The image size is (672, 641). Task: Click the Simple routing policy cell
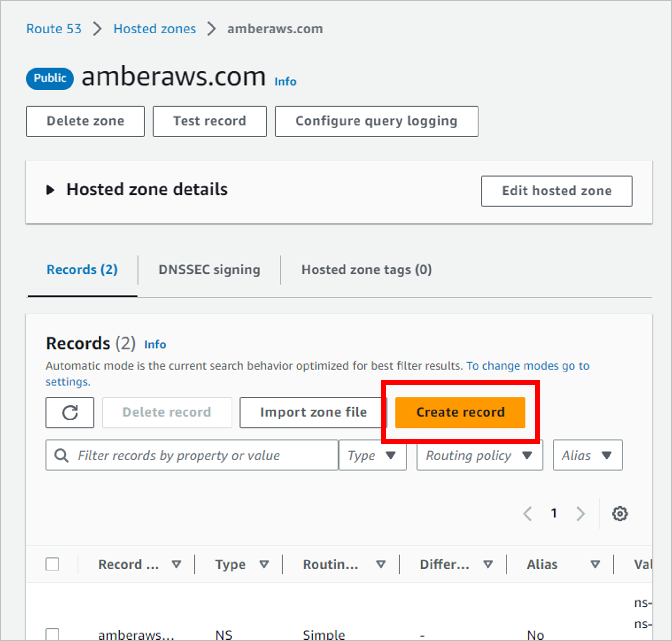324,635
